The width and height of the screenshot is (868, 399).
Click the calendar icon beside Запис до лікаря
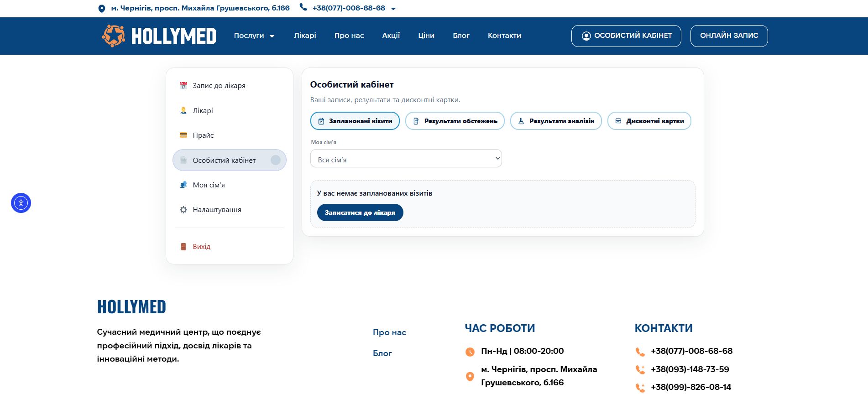(x=183, y=86)
